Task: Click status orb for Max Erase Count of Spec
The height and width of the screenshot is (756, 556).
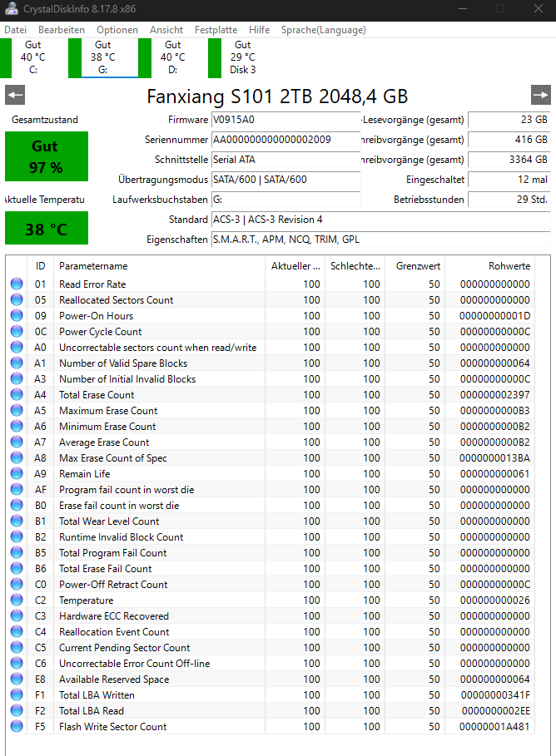Action: coord(17,457)
